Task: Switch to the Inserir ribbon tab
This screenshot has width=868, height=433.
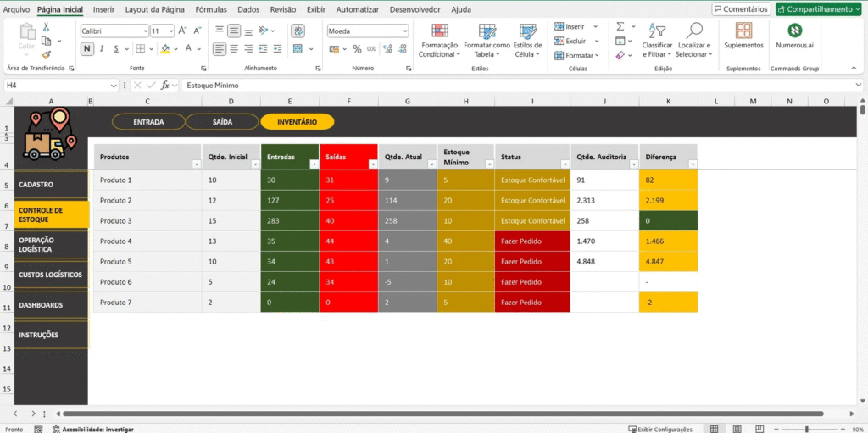Action: [103, 9]
